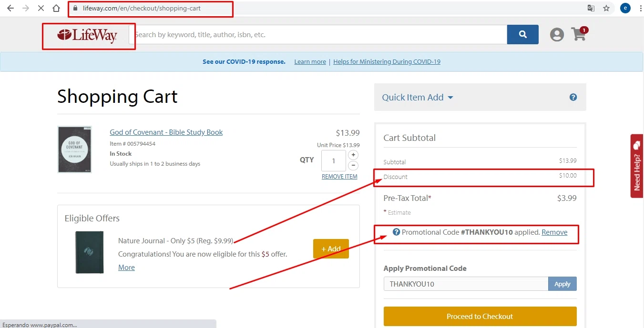
Task: Open the Chrome profile avatar
Action: (625, 8)
